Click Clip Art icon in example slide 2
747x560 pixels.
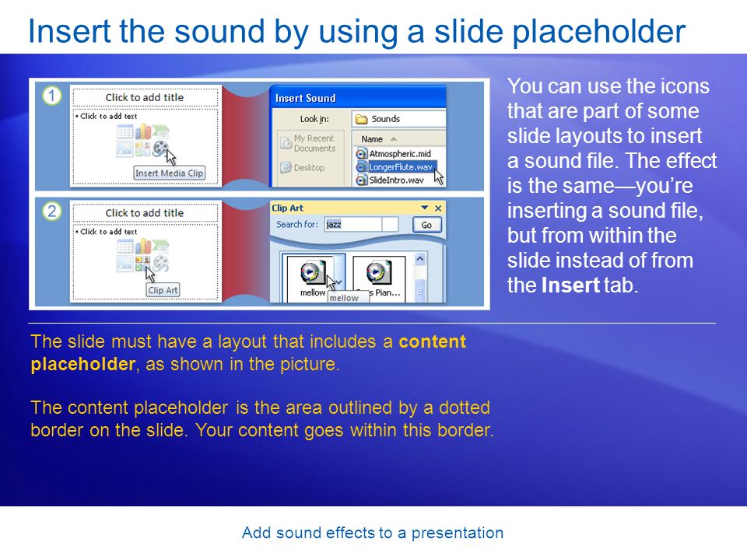click(143, 264)
